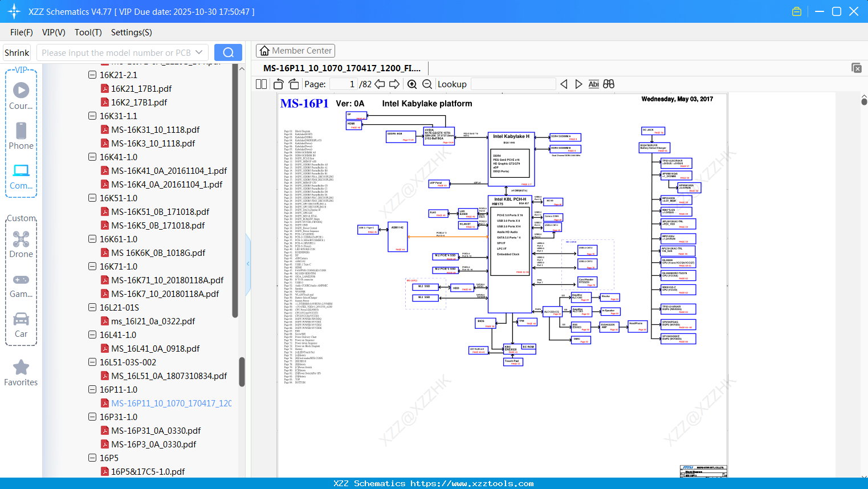This screenshot has height=489, width=868.
Task: Collapse the 16L21-01S folder
Action: click(x=92, y=307)
